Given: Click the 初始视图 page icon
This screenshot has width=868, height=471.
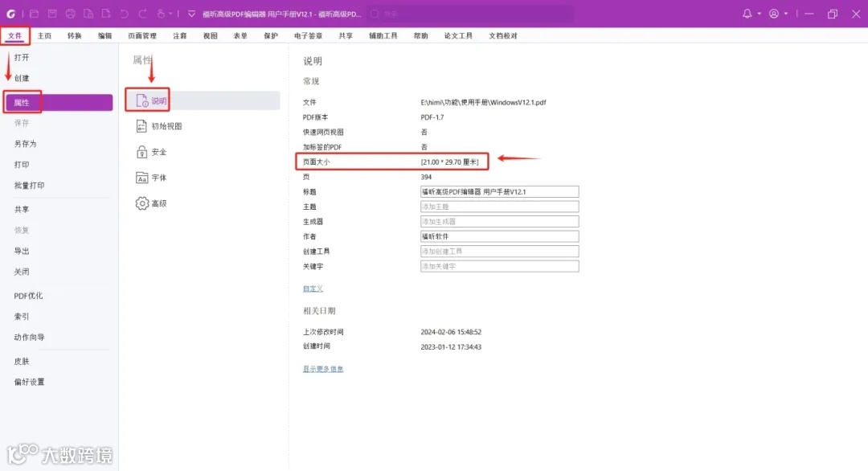Looking at the screenshot, I should (141, 126).
